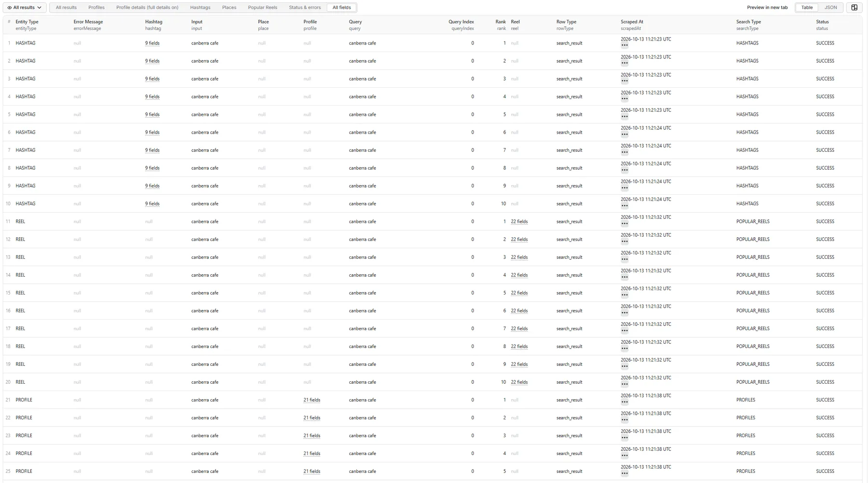Screen dimensions: 868x483
Task: Click the ellipsis under Scraped At in row 4
Action: (624, 99)
